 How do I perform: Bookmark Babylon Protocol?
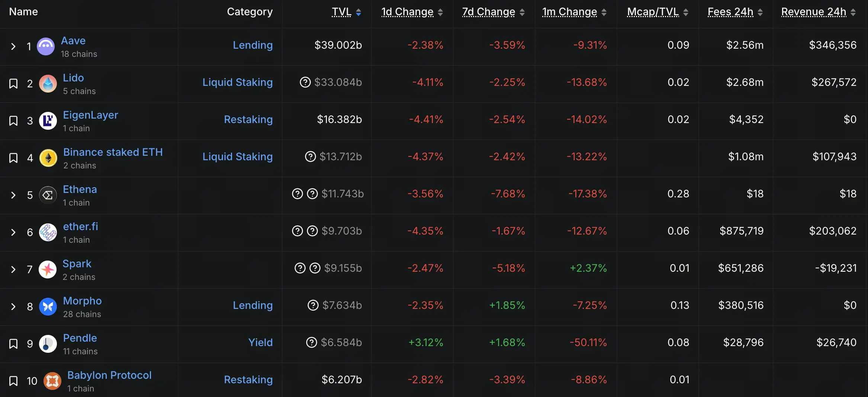tap(13, 381)
